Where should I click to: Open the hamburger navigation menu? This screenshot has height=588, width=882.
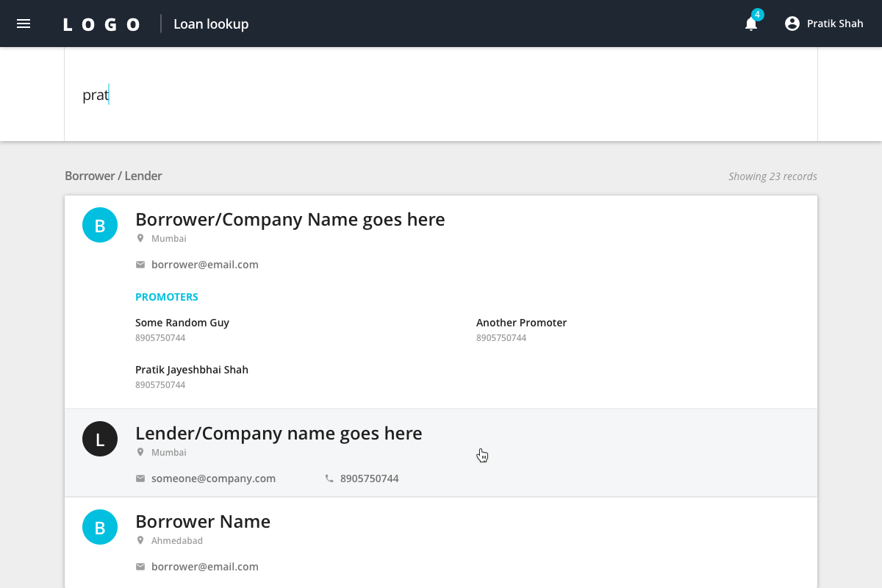(x=24, y=24)
